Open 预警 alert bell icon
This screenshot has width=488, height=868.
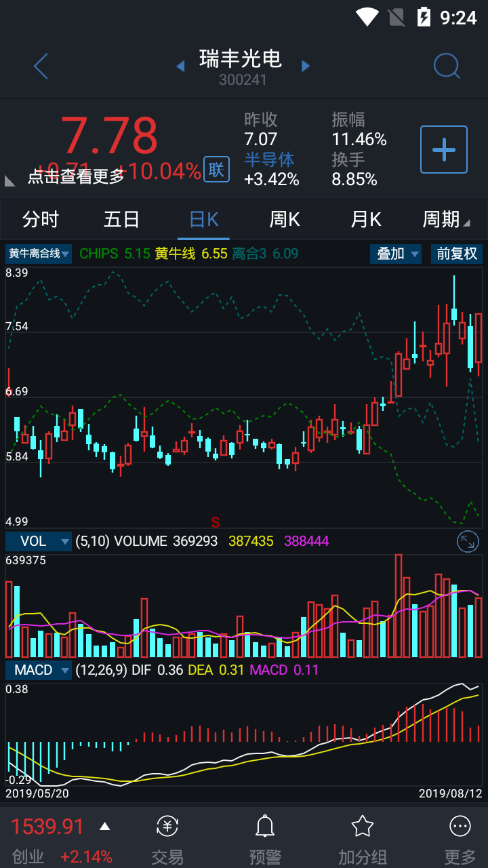click(x=265, y=826)
